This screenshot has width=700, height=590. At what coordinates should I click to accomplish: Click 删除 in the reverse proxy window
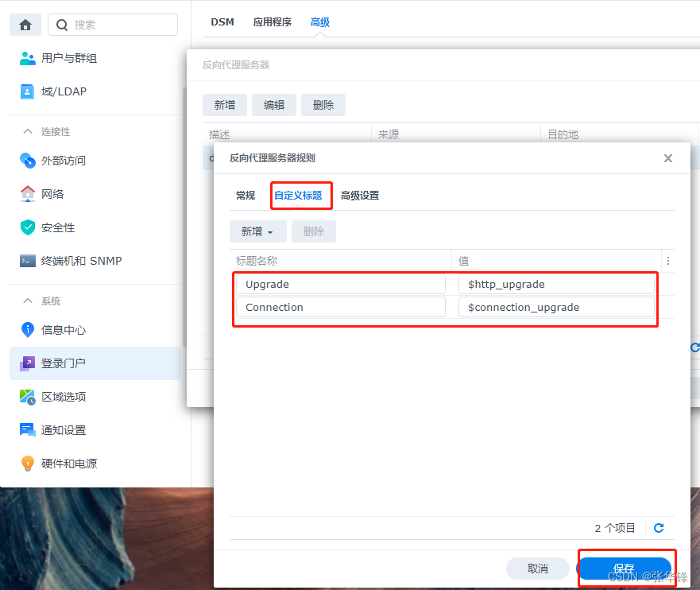coord(323,105)
